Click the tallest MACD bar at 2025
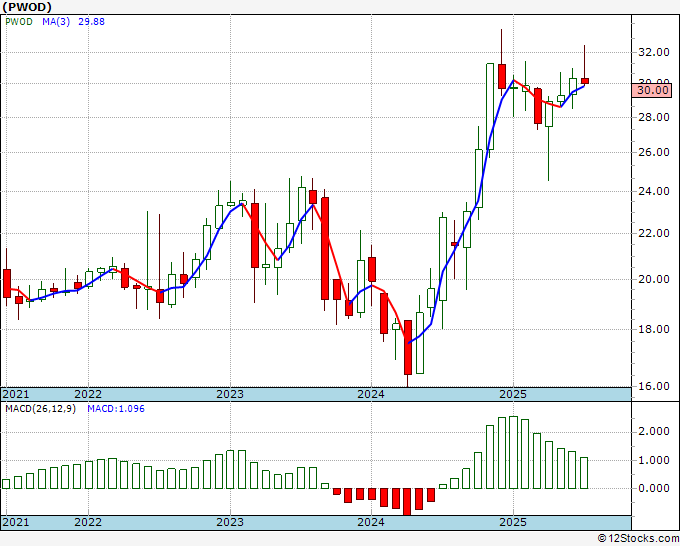Viewport: 680px width, 546px height. click(x=513, y=452)
